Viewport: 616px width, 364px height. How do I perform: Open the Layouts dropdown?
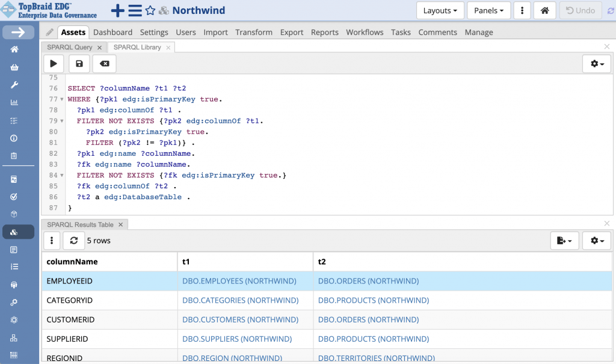click(x=440, y=11)
